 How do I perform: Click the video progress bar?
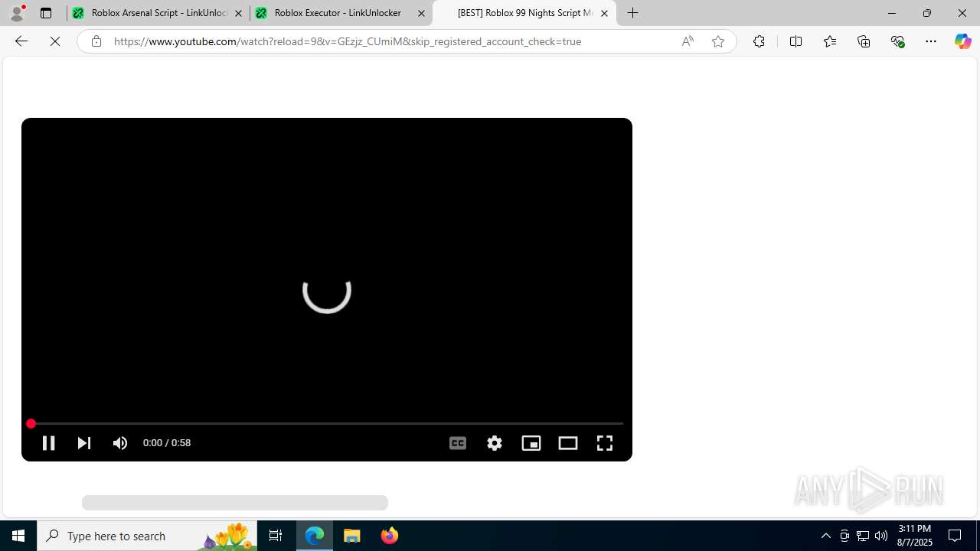[x=327, y=423]
